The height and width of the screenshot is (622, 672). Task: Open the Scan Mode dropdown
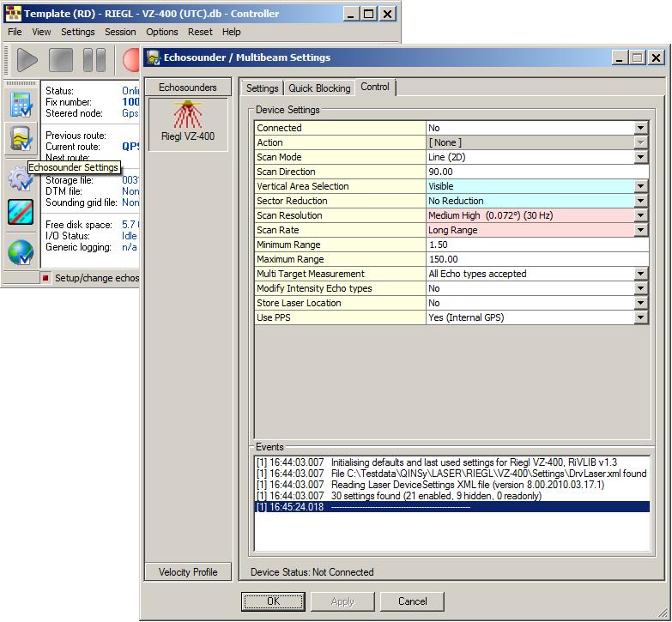tap(640, 157)
